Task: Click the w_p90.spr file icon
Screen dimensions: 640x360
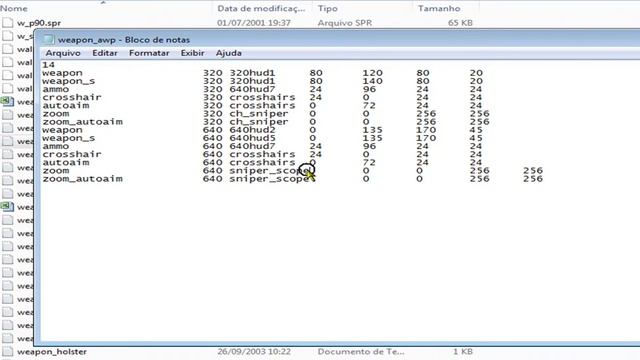Action: pos(7,22)
